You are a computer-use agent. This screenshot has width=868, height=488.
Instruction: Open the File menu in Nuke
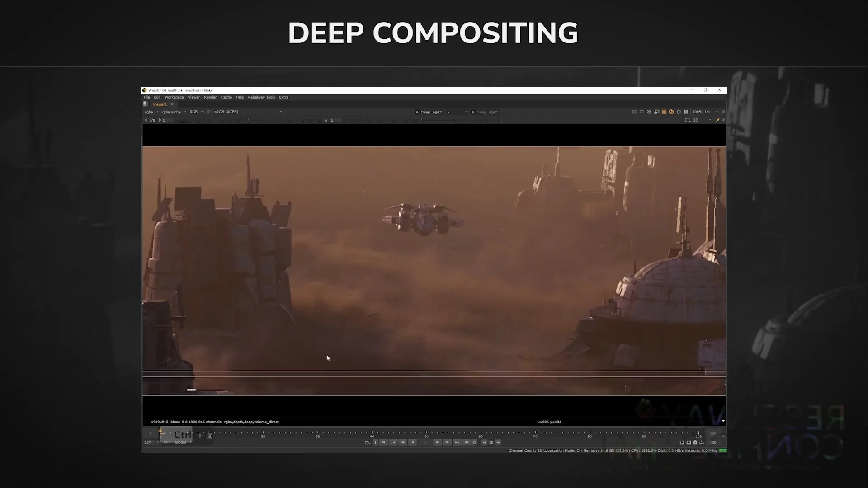(147, 97)
